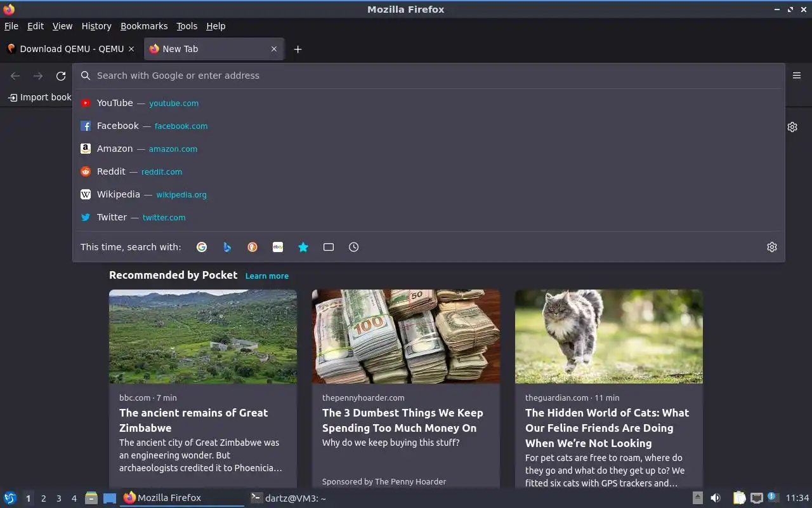Open the Tools menu

pos(187,26)
